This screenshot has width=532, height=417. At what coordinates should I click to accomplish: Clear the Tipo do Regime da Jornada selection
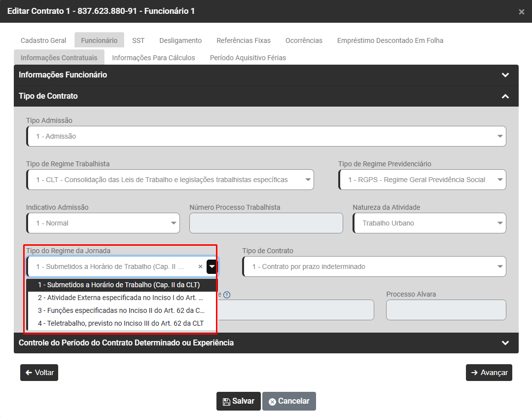200,266
